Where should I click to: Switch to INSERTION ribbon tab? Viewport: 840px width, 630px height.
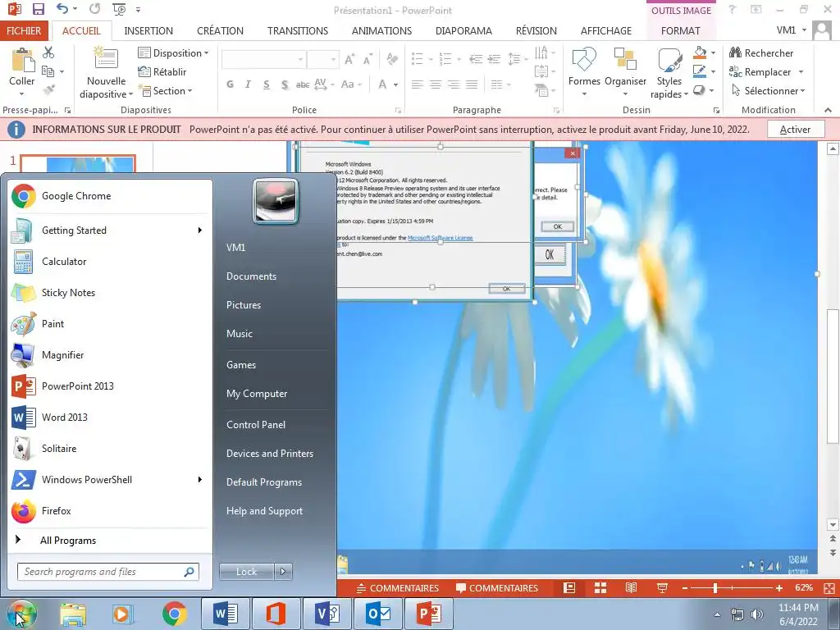[148, 30]
